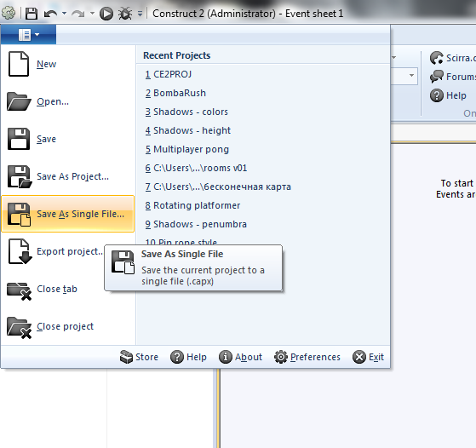This screenshot has width=476, height=448.
Task: Choose Open... from the file menu
Action: pyautogui.click(x=53, y=101)
